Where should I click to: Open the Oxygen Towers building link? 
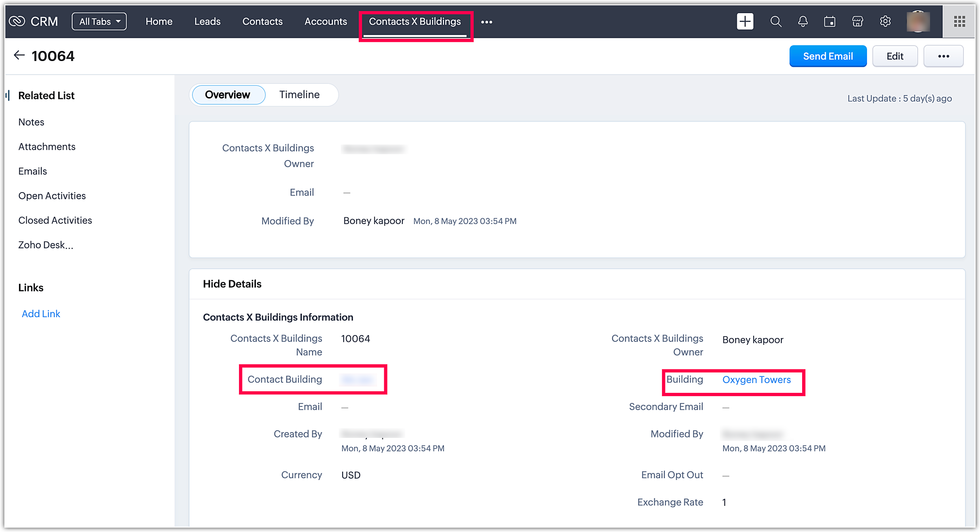click(x=756, y=380)
